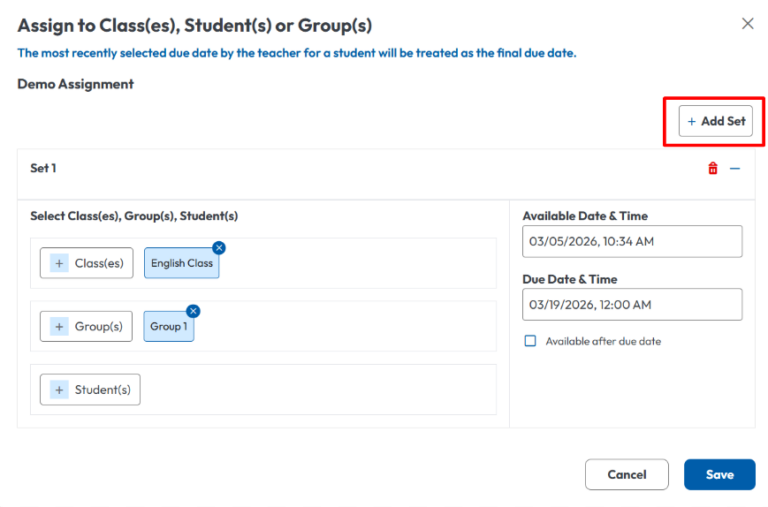The width and height of the screenshot is (768, 507).
Task: Cancel the assignment dialog
Action: pos(626,474)
